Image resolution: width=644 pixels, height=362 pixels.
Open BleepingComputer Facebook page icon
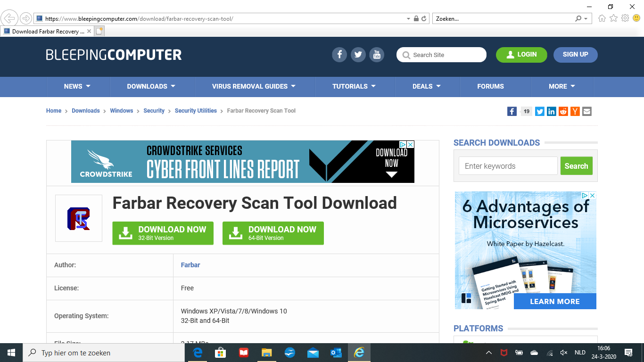click(339, 55)
